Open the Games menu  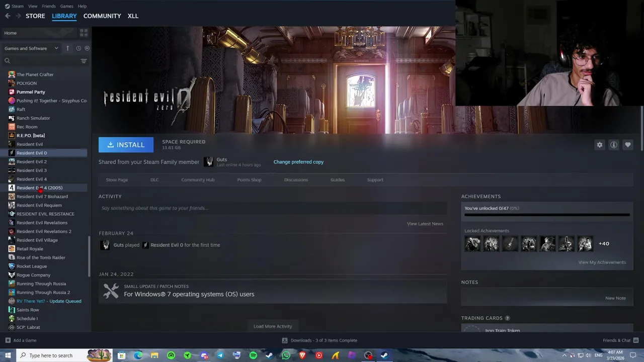66,6
